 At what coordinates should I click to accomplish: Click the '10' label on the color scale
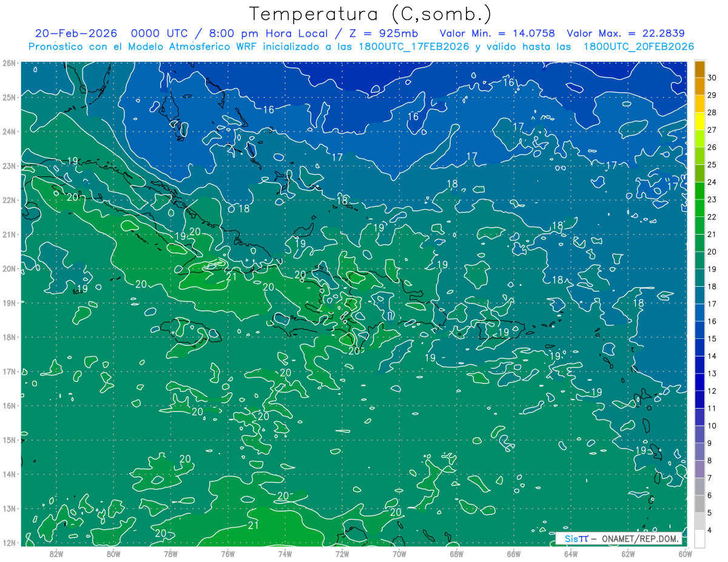(x=712, y=426)
